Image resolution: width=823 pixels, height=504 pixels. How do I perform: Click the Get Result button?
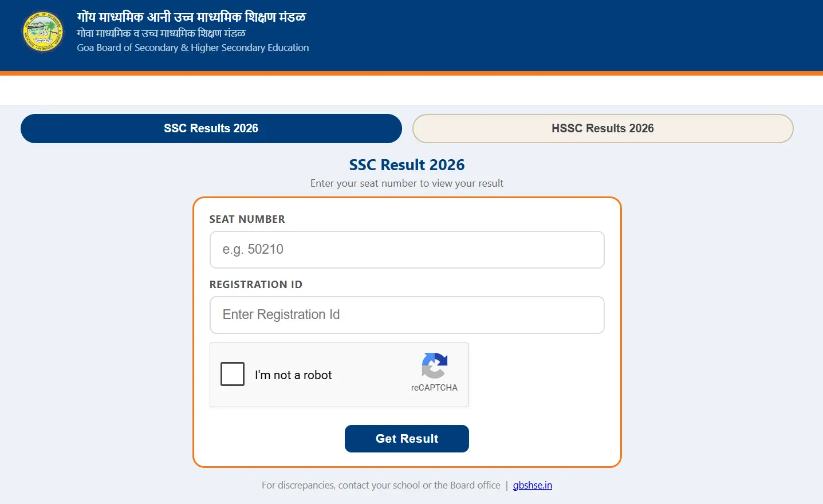407,438
